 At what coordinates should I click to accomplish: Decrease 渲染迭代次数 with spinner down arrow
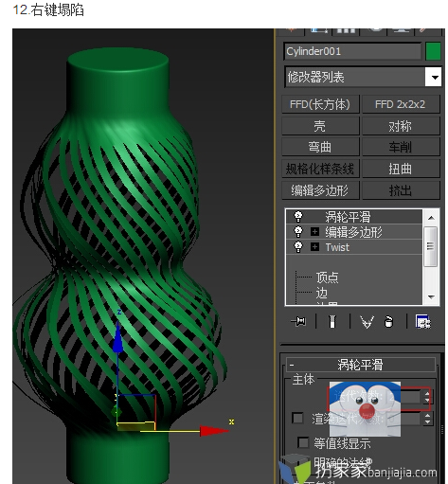click(x=427, y=422)
